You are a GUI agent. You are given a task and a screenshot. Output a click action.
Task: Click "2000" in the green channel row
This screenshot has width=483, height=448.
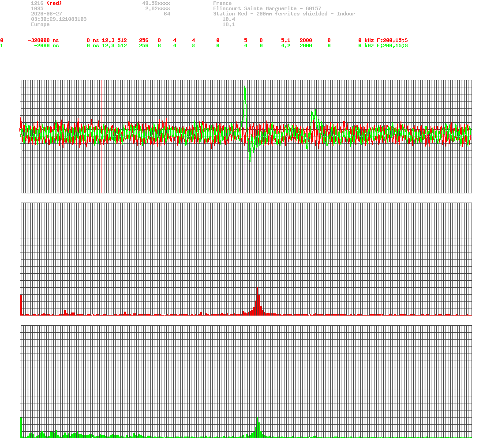(306, 45)
